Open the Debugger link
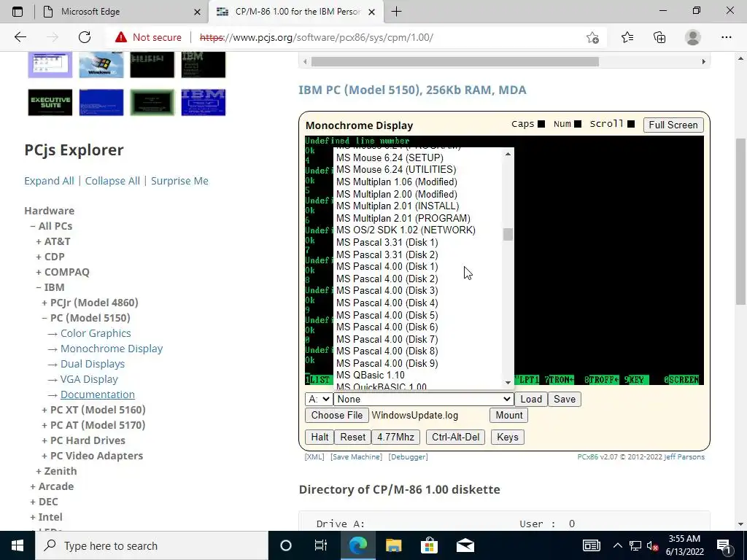Screen dimensions: 747x560 (x=409, y=456)
